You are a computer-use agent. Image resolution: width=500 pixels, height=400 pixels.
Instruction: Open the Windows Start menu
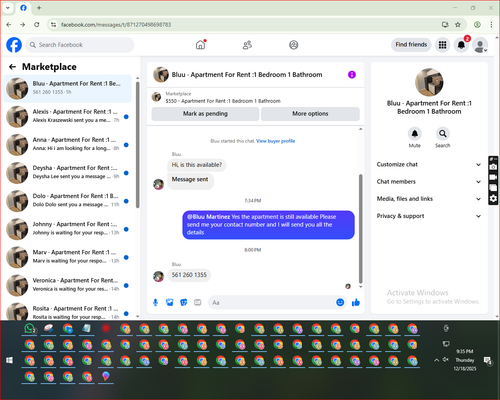[x=9, y=360]
